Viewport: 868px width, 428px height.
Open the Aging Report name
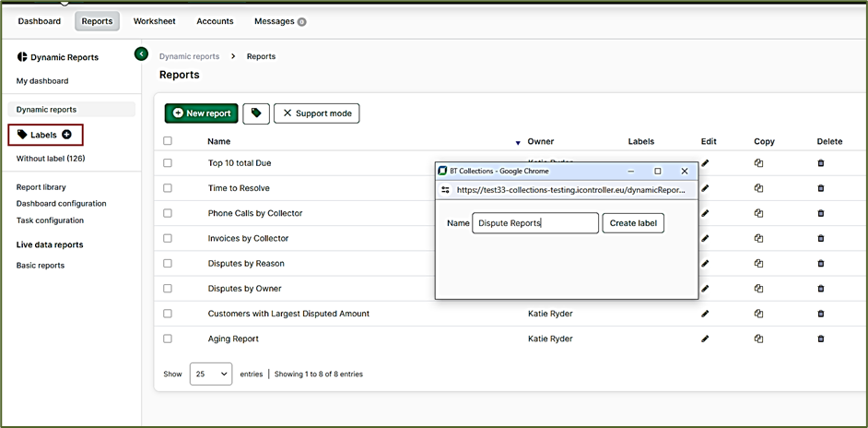[x=233, y=339]
